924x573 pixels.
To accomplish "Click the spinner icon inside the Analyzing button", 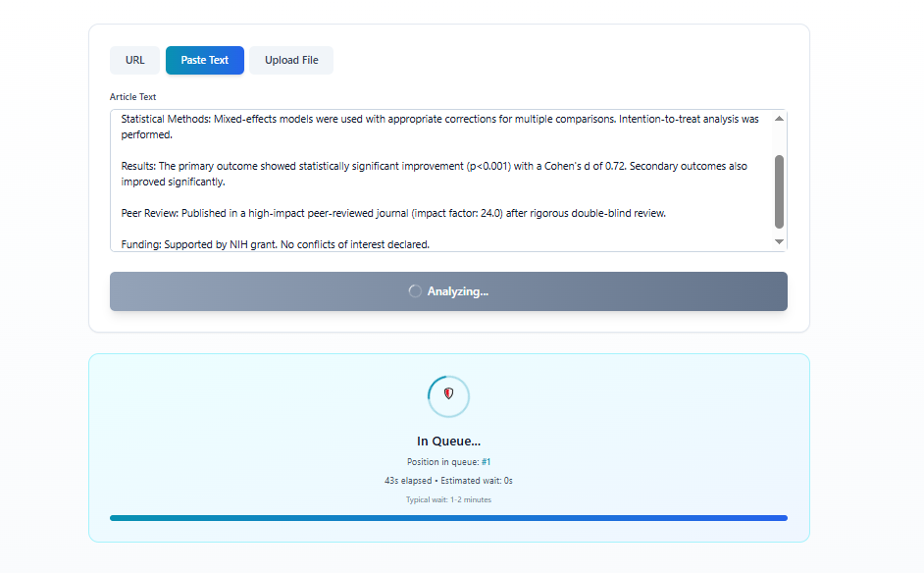I will click(414, 290).
